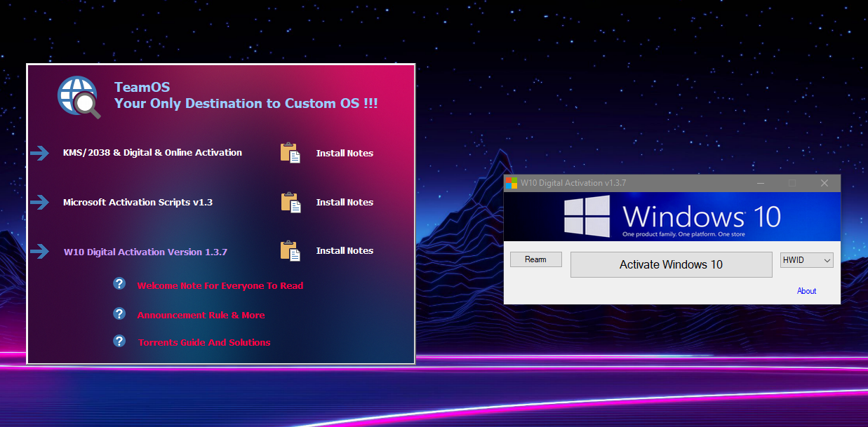This screenshot has width=868, height=427.
Task: Open KMS/2038 & Digital & Online Activation
Action: coord(152,152)
